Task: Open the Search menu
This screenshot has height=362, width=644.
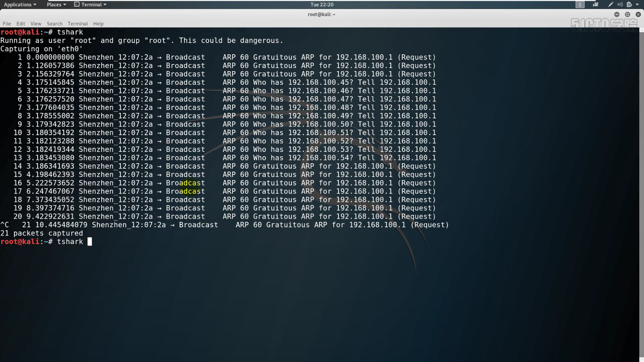Action: 54,23
